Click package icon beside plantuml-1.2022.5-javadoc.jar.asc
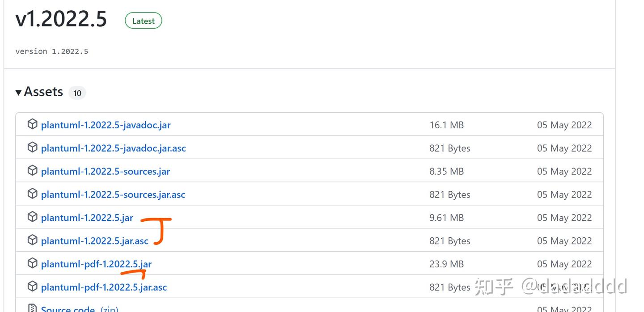644x312 pixels. [x=32, y=148]
